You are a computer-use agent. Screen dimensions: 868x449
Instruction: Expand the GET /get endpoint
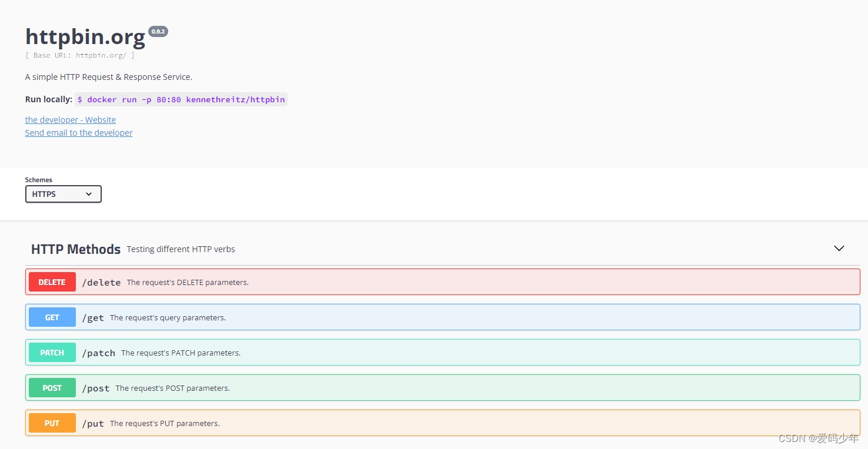coord(443,317)
